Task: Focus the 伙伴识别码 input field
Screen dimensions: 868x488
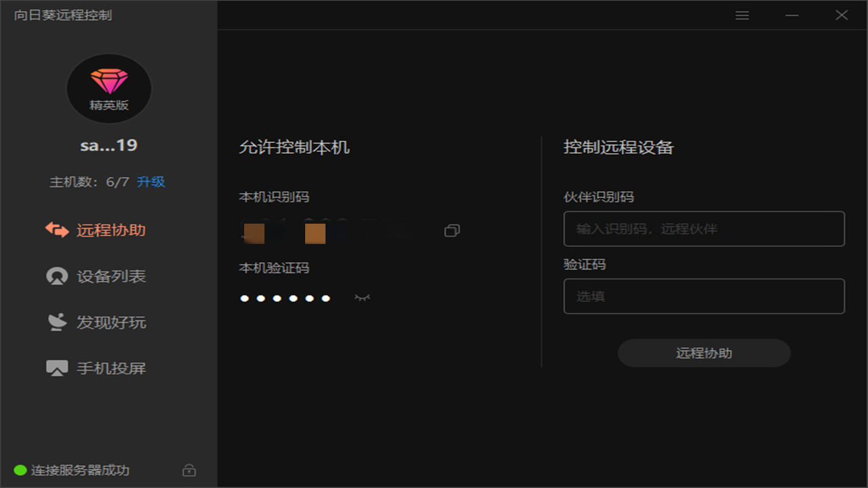Action: pos(703,229)
